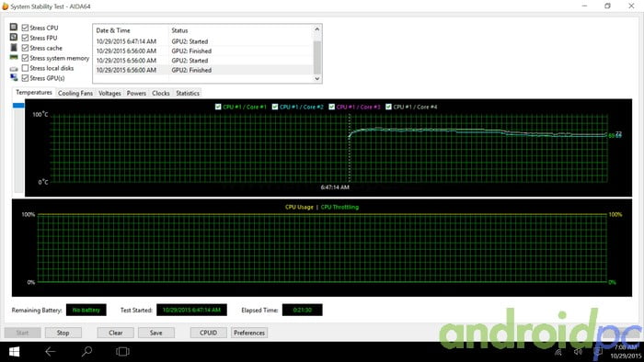
Task: Uncheck Stress GPU(s) checkbox
Action: pyautogui.click(x=25, y=78)
